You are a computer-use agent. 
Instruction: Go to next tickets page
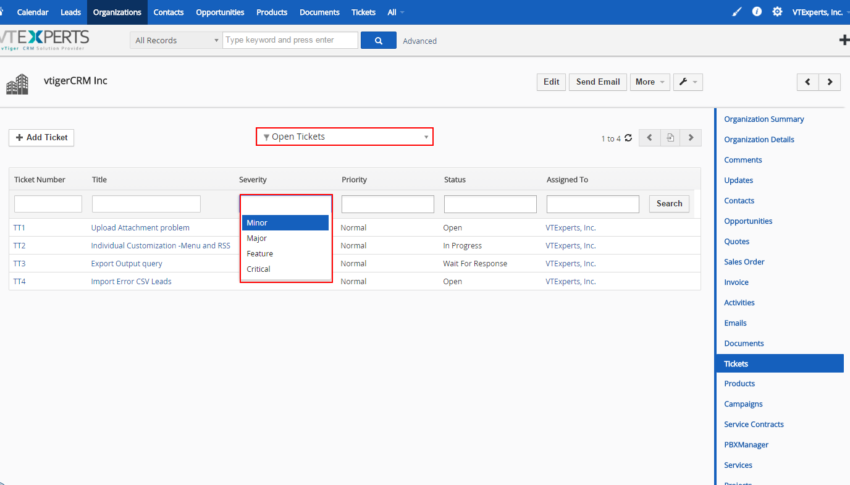691,138
